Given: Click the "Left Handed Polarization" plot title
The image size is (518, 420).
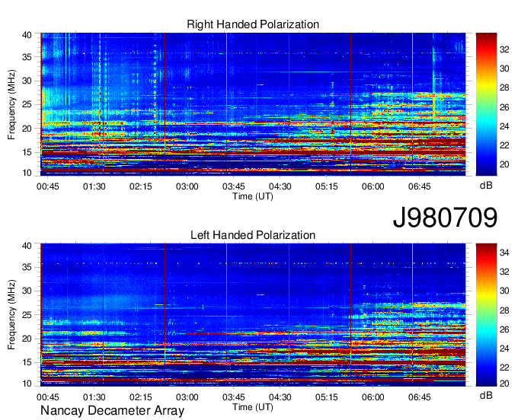Looking at the screenshot, I should click(x=253, y=235).
